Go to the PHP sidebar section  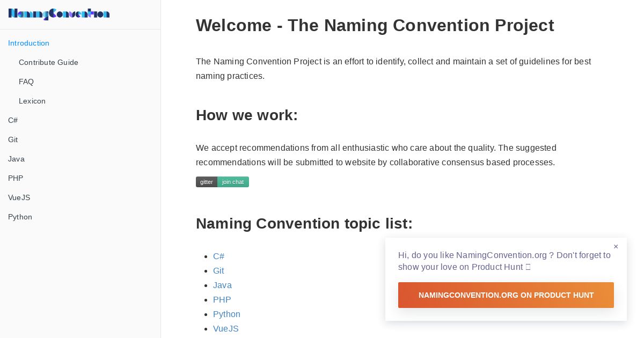pos(16,178)
